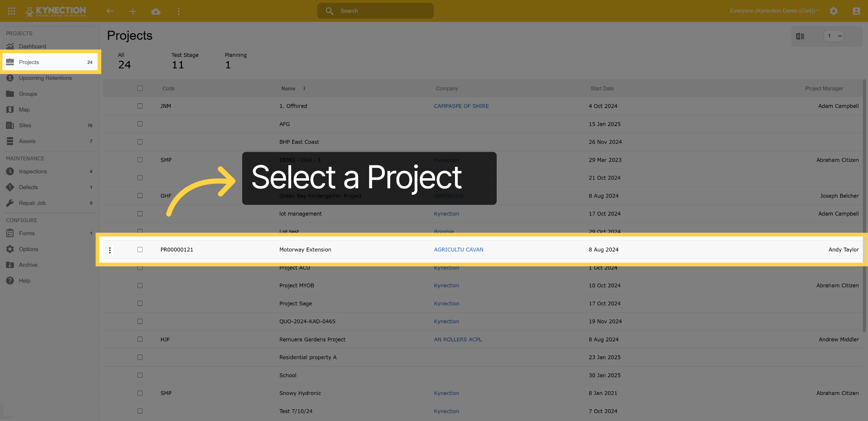Image resolution: width=868 pixels, height=421 pixels.
Task: Add new item with plus icon
Action: coord(133,12)
